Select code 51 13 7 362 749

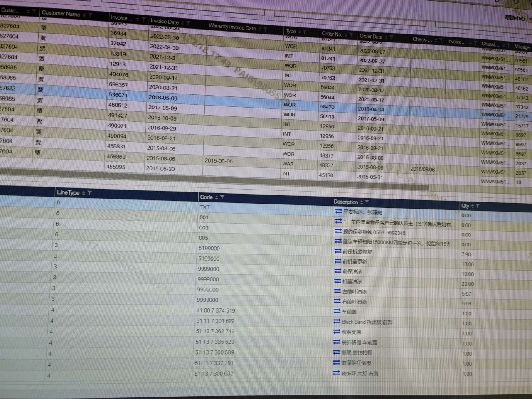click(215, 331)
